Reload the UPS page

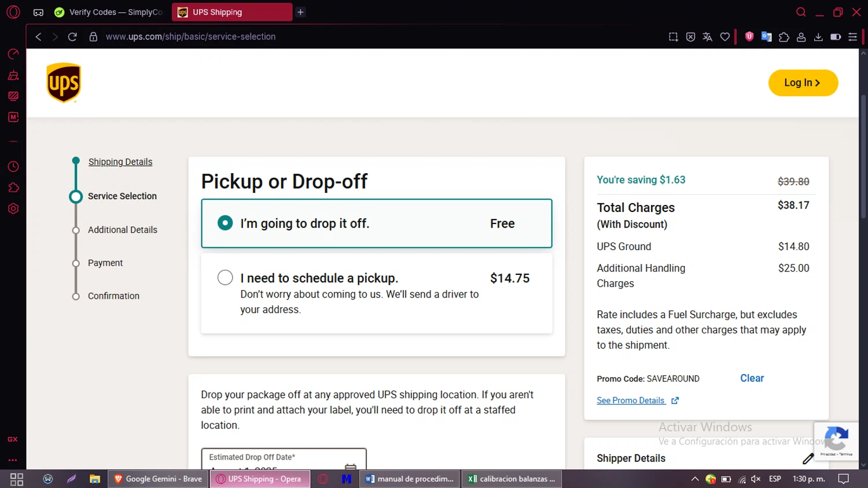[72, 36]
